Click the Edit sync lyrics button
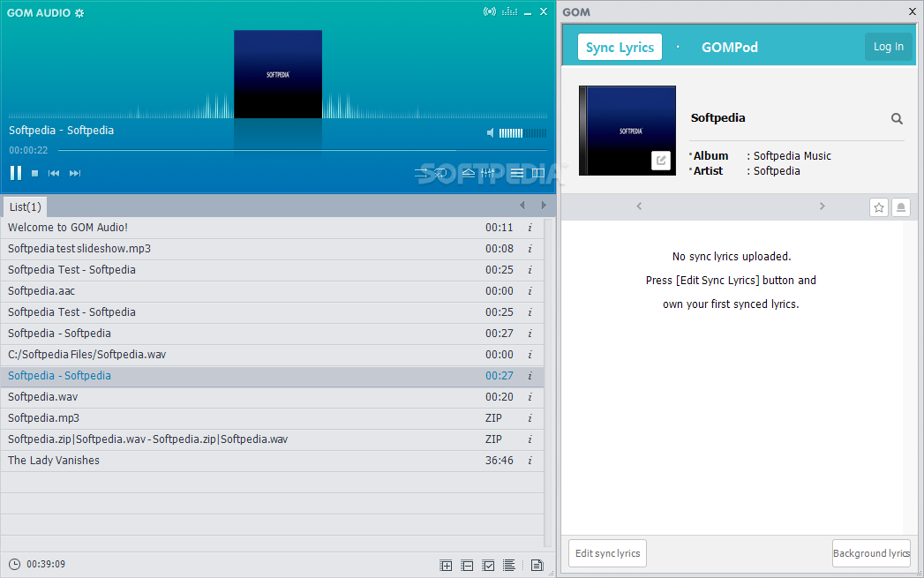The width and height of the screenshot is (924, 578). pos(607,553)
